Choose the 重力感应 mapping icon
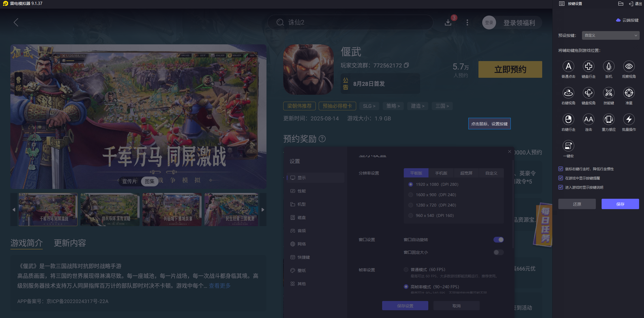 pos(609,120)
